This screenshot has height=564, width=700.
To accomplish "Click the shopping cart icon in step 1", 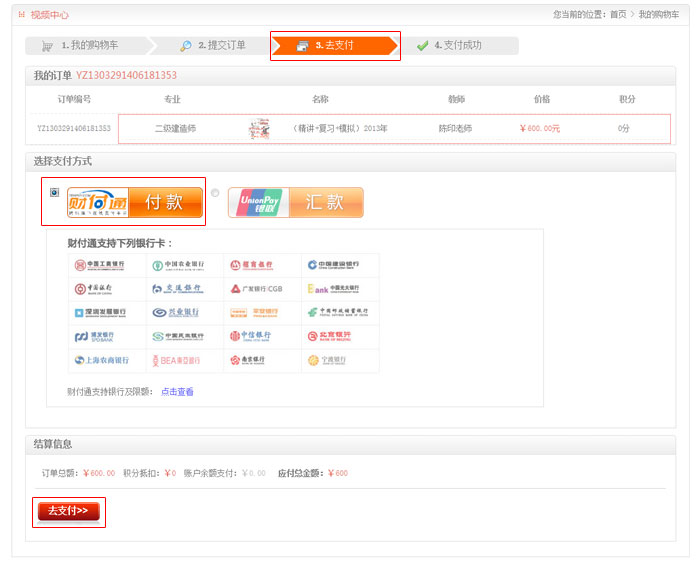I will pyautogui.click(x=47, y=46).
